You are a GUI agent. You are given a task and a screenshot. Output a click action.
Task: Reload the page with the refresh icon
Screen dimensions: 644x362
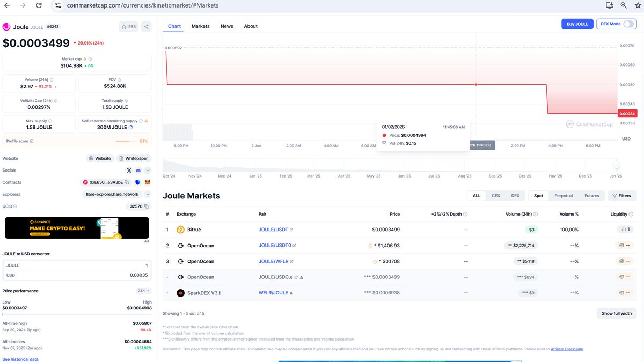pos(39,5)
